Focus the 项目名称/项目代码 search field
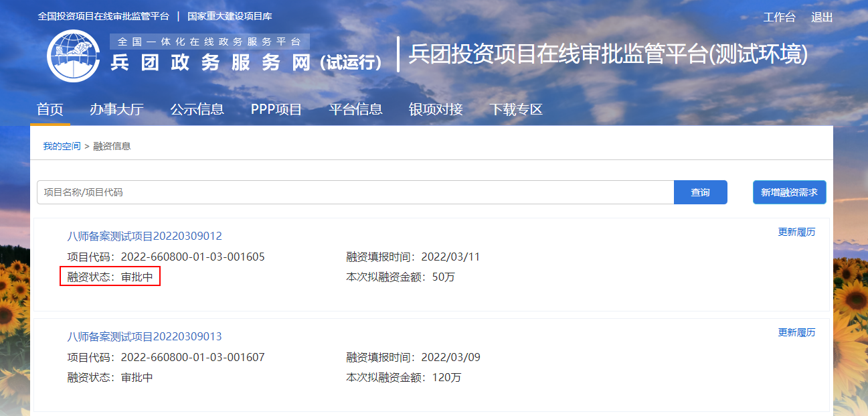The height and width of the screenshot is (416, 868). (x=355, y=192)
